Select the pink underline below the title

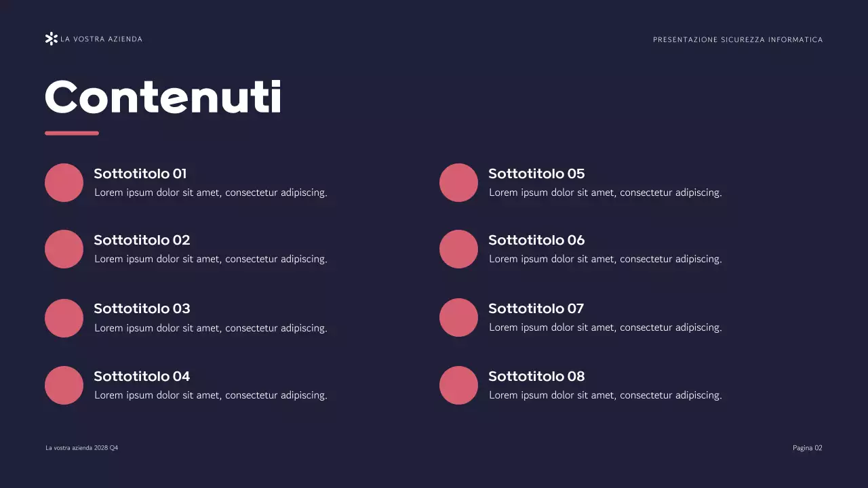pos(72,133)
